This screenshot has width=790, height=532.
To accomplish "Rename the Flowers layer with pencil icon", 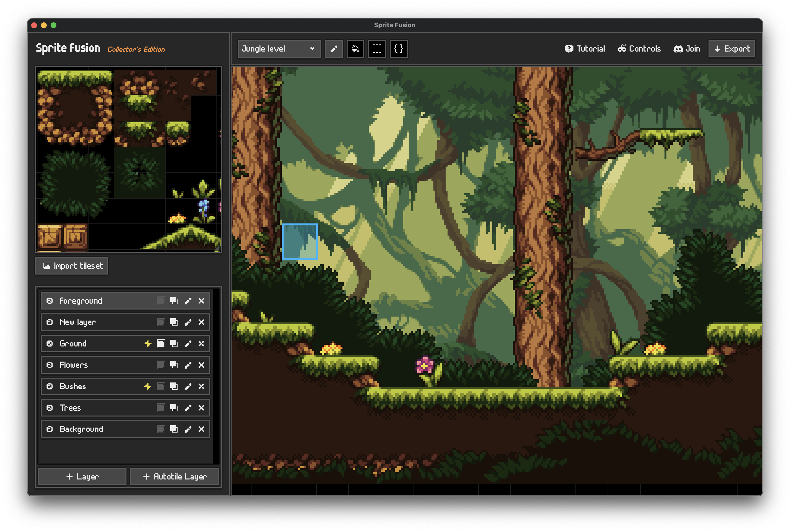I will [188, 365].
